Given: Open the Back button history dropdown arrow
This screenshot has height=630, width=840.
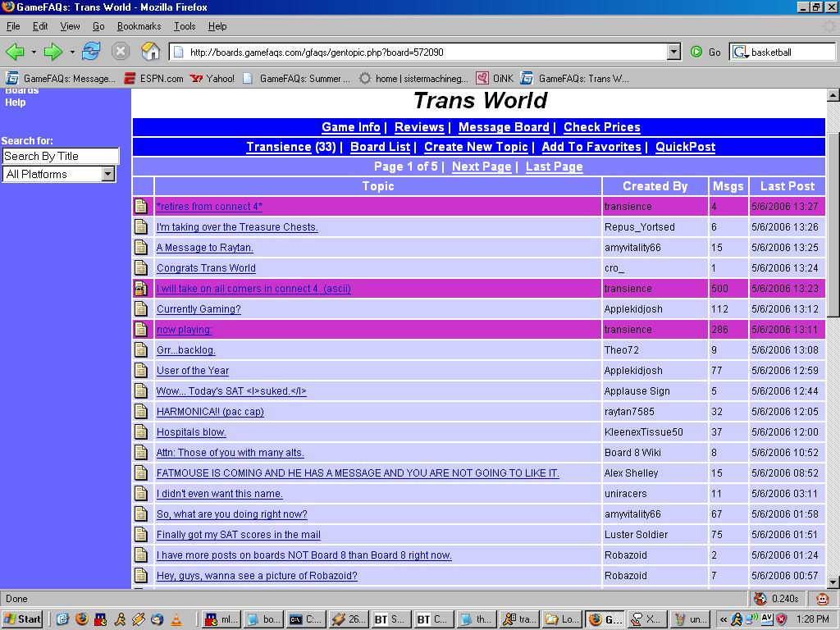Looking at the screenshot, I should (34, 52).
